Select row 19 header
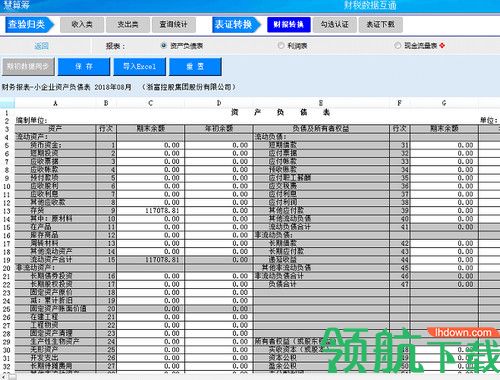The image size is (500, 380). coord(7,260)
